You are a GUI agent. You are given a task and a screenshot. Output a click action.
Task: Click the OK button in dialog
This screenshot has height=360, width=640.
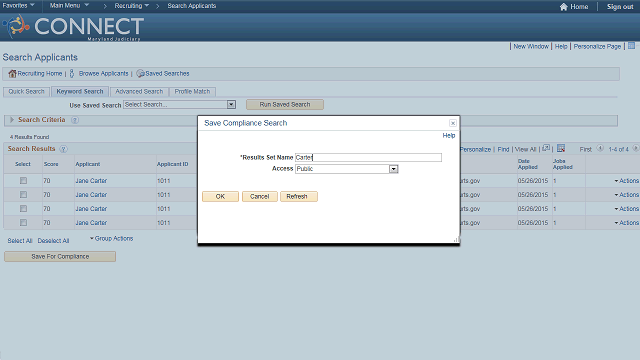point(220,196)
